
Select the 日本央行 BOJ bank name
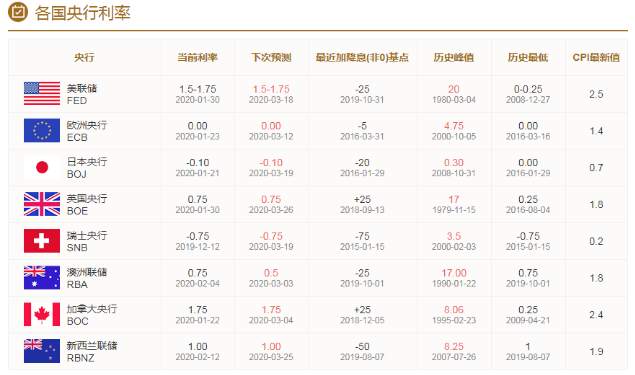point(87,168)
